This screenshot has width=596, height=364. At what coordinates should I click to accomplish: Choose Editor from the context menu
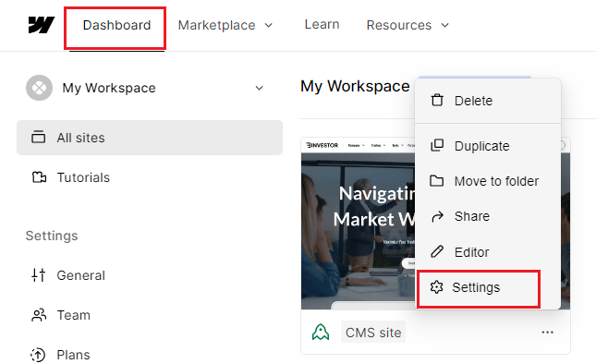[488, 252]
